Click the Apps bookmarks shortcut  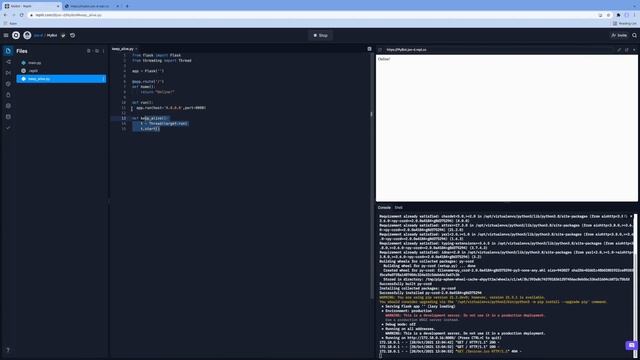click(10, 24)
